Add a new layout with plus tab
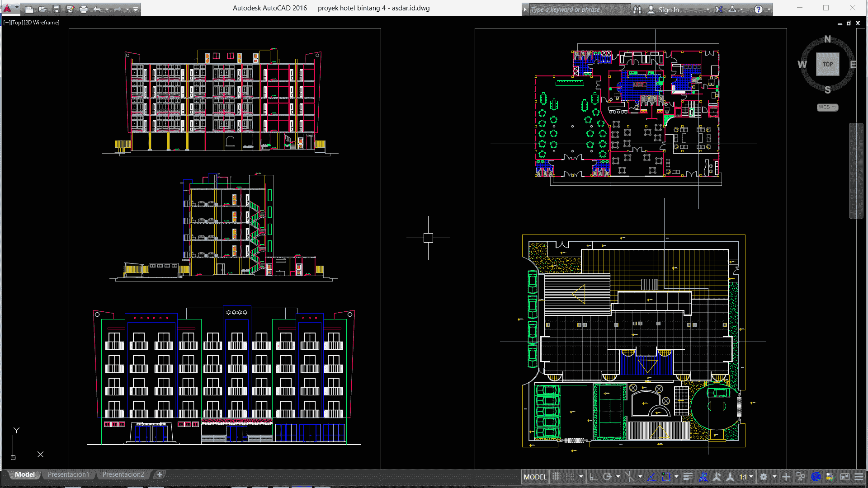 click(159, 474)
